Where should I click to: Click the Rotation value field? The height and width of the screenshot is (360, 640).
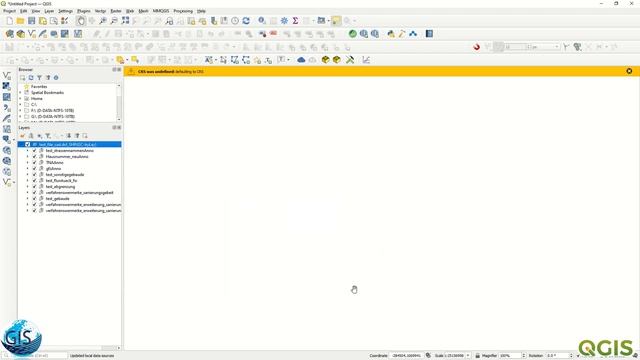pyautogui.click(x=558, y=356)
